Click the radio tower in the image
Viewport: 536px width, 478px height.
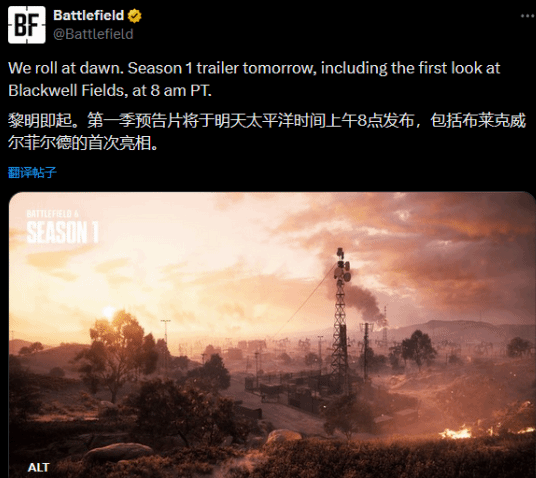340,320
